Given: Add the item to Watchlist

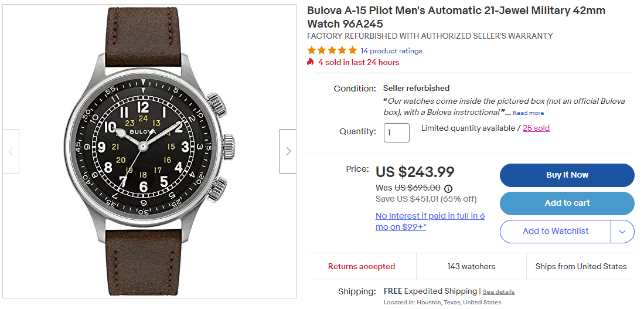Looking at the screenshot, I should click(x=555, y=232).
